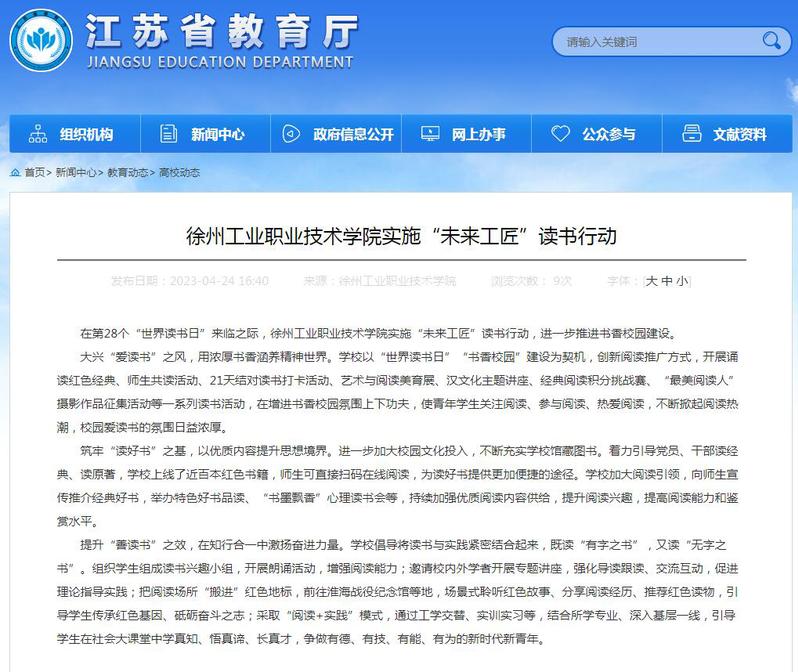Click the 公众参与 heart icon
The width and height of the screenshot is (798, 672).
click(560, 134)
